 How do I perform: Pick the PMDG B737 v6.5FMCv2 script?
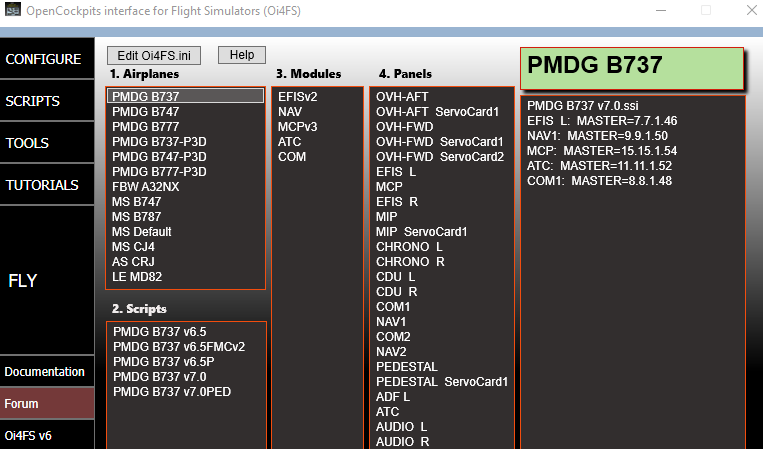(x=179, y=346)
